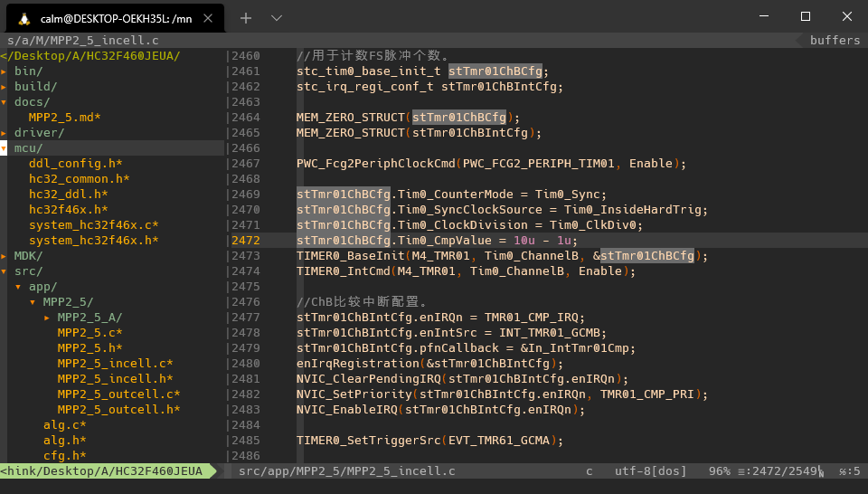This screenshot has height=494, width=868.
Task: Close the calm@DESKTOP-OEKH35L tab
Action: (208, 18)
